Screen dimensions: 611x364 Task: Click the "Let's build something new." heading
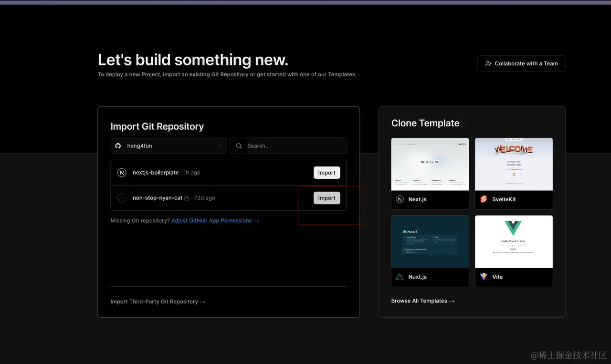point(193,60)
